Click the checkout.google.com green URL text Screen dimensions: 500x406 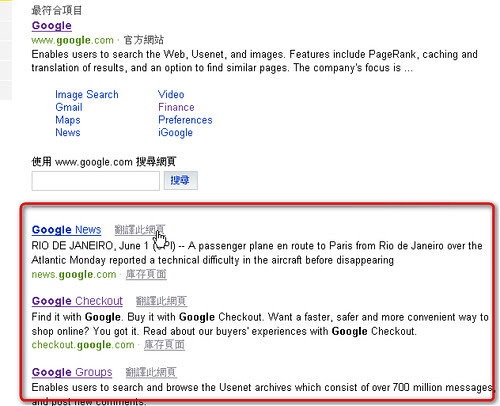[x=83, y=345]
